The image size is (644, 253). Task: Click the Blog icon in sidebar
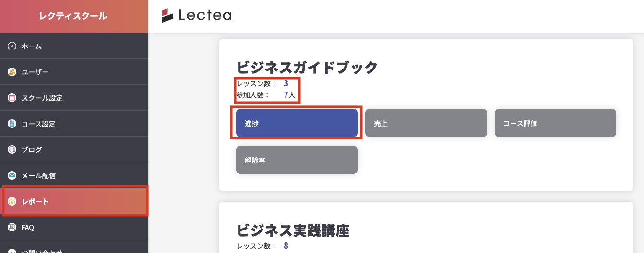click(12, 149)
